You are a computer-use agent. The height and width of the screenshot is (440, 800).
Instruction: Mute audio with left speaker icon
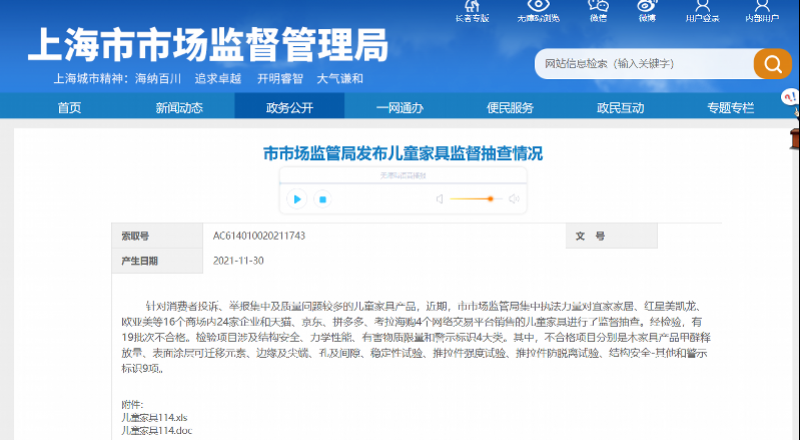pos(439,199)
